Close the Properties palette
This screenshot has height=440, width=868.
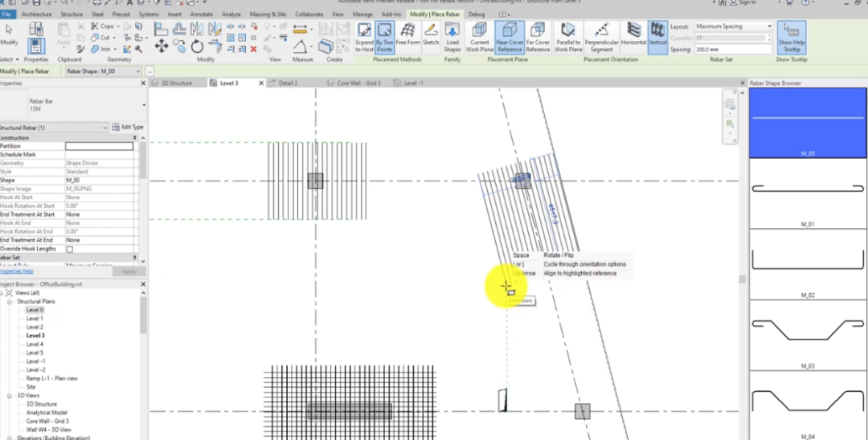pos(143,84)
